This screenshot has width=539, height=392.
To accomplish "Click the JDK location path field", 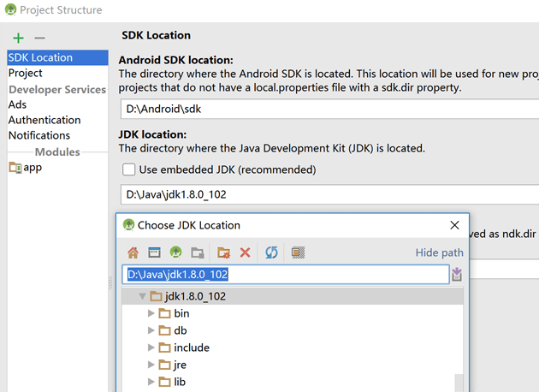I will point(329,194).
